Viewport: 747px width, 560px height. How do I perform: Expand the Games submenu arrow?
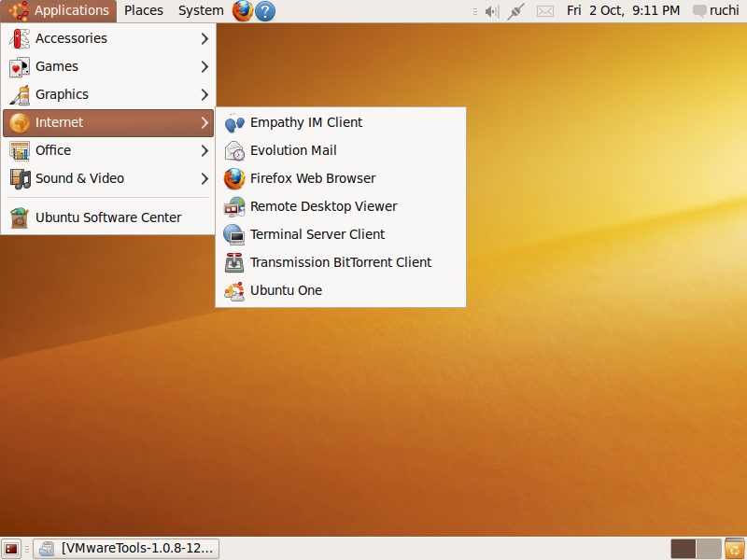pos(204,66)
